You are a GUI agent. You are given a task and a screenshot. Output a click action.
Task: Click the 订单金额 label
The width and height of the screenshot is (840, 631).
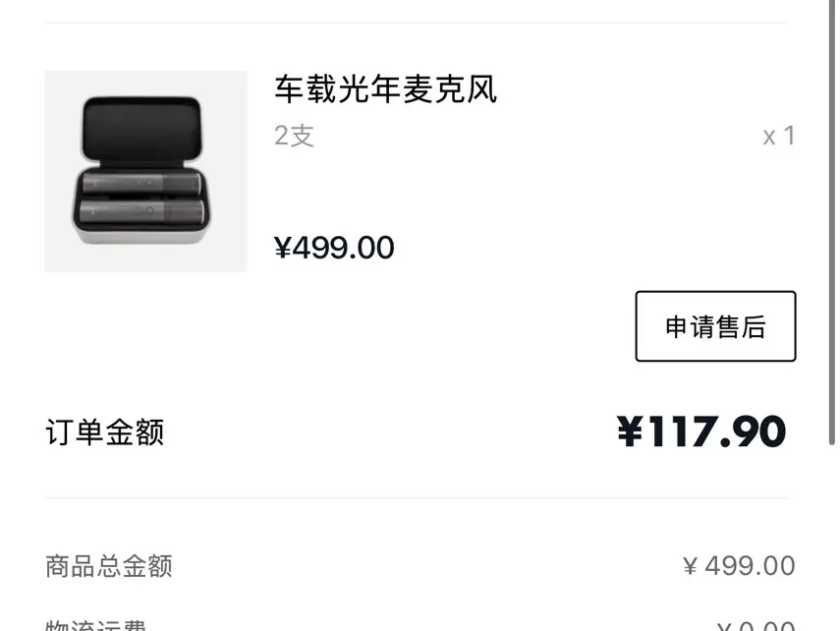pos(104,432)
